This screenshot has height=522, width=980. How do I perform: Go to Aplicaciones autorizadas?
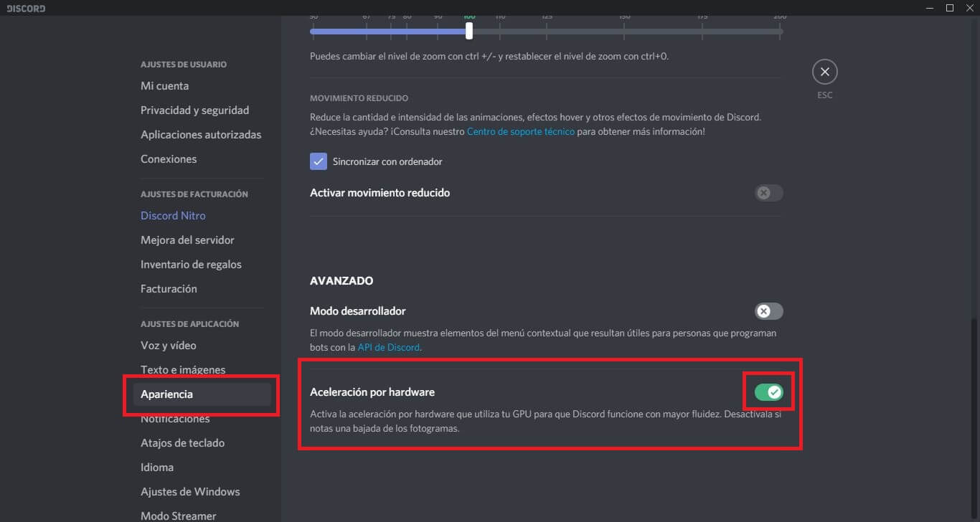point(201,135)
